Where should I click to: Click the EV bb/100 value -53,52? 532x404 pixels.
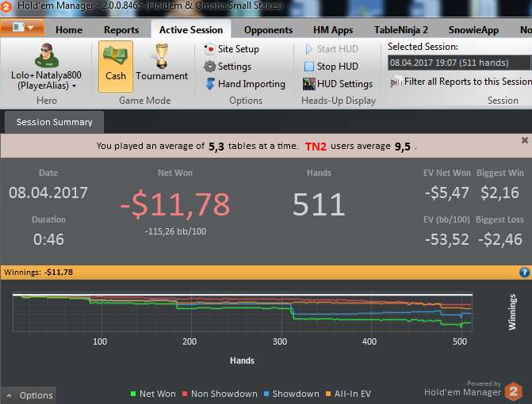[447, 239]
